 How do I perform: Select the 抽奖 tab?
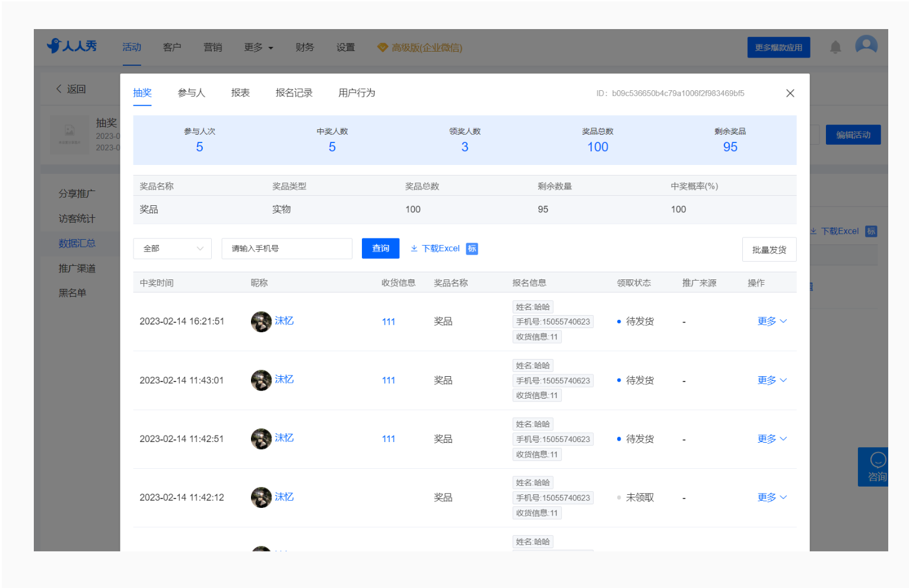pyautogui.click(x=142, y=93)
